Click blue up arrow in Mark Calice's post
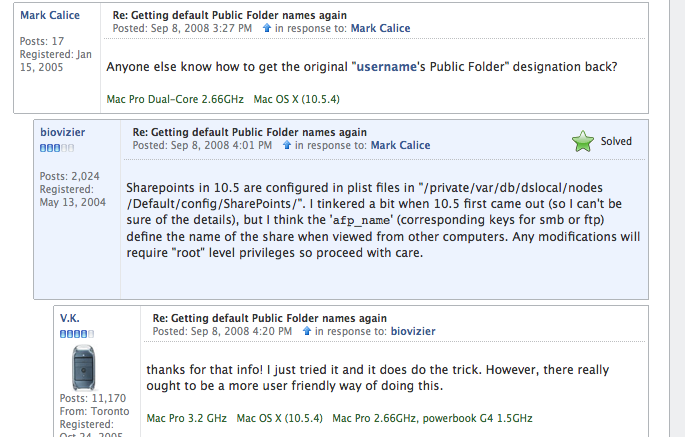 point(267,28)
